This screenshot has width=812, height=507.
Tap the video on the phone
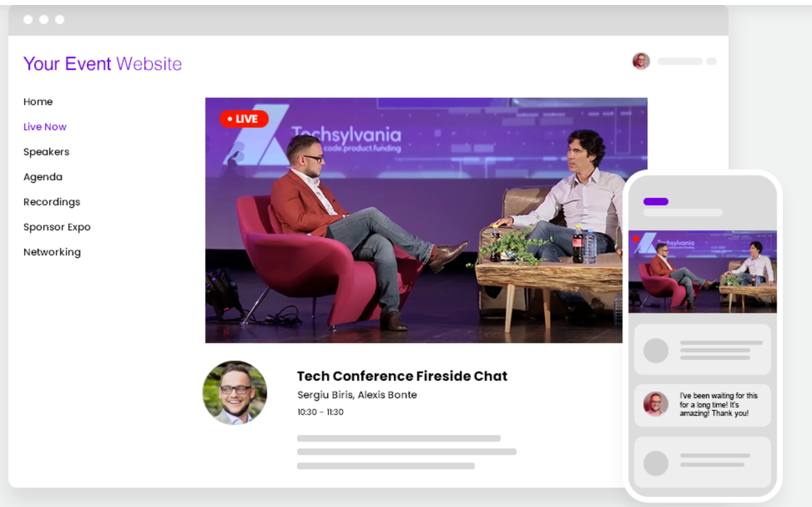coord(702,271)
